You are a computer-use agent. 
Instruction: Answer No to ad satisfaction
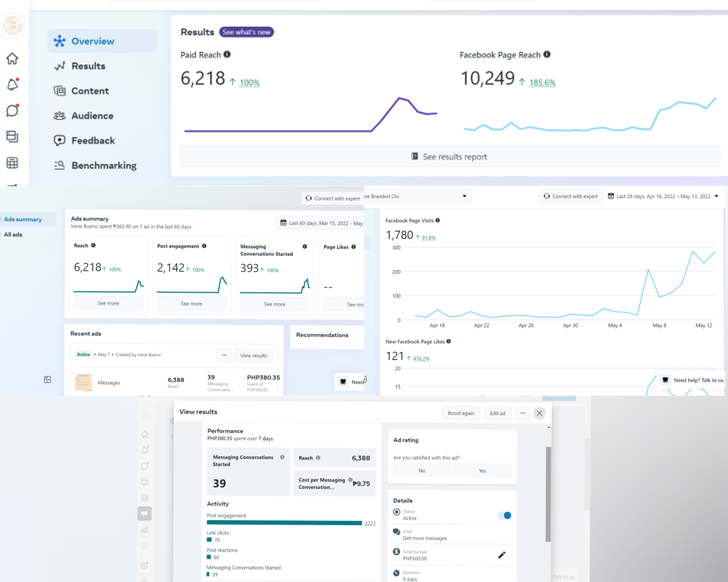[422, 471]
